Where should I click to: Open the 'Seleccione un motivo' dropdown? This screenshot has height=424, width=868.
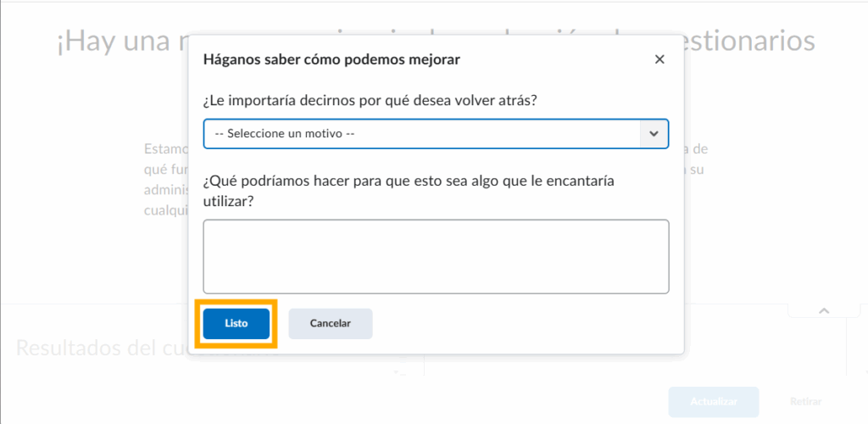424,134
